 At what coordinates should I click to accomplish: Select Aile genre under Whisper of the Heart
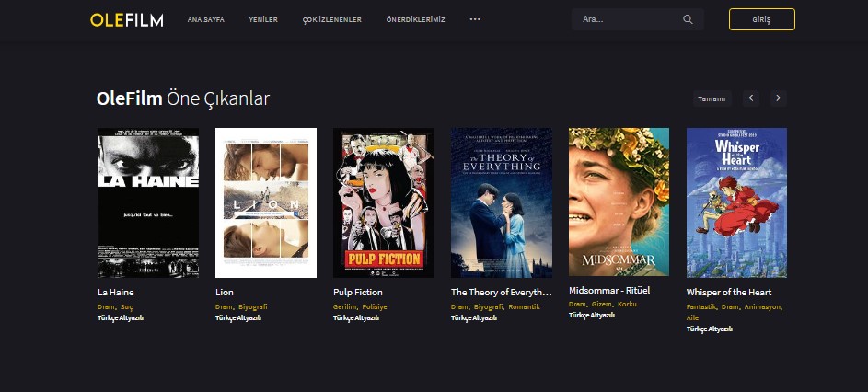692,317
